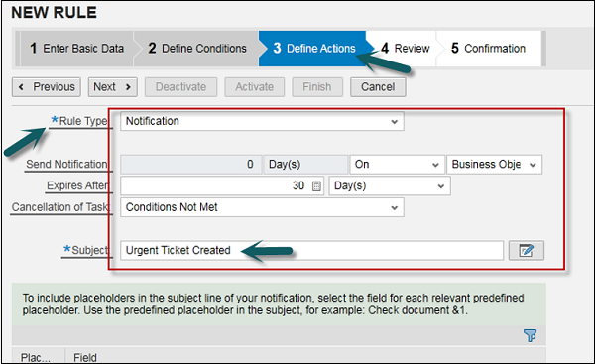The image size is (595, 364).
Task: Click the Next button right chevron
Action: pyautogui.click(x=128, y=87)
